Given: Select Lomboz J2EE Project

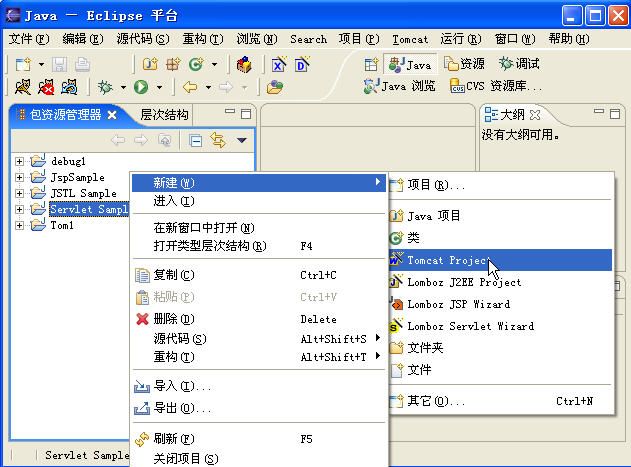Looking at the screenshot, I should pos(501,282).
